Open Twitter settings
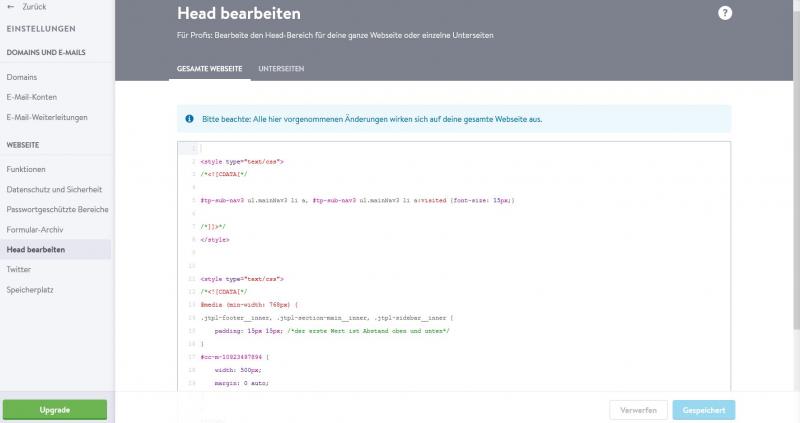The width and height of the screenshot is (800, 423). coord(18,269)
